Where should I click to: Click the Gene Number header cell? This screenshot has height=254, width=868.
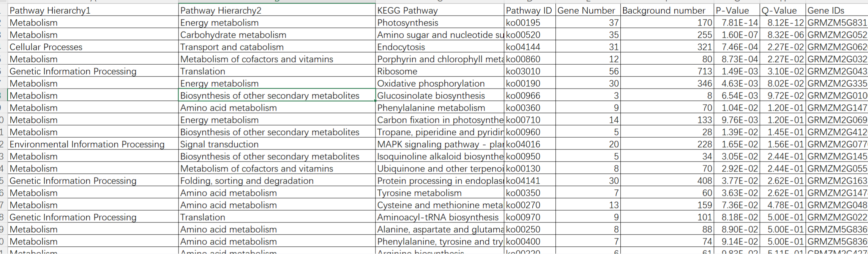pyautogui.click(x=587, y=10)
